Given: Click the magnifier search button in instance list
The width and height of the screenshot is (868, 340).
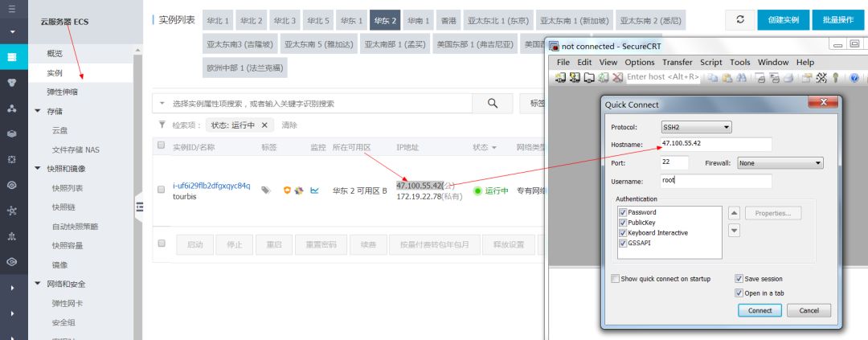Looking at the screenshot, I should [492, 104].
